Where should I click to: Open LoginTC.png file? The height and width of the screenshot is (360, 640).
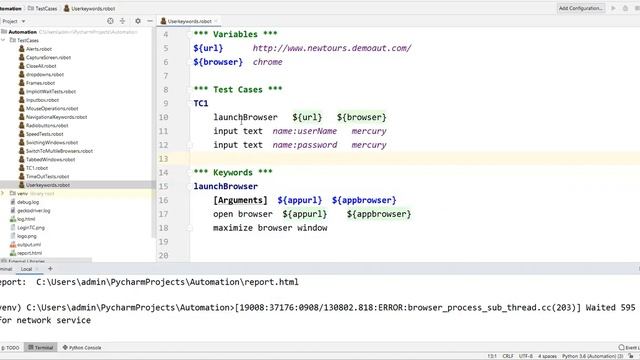[x=31, y=227]
